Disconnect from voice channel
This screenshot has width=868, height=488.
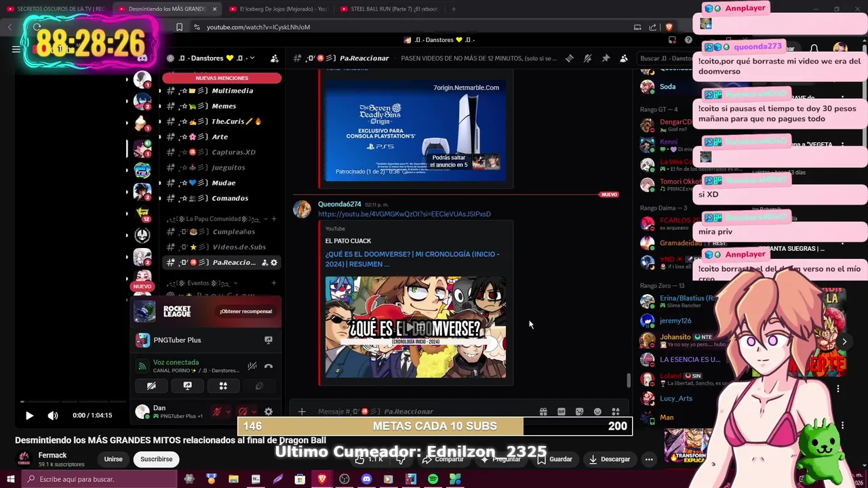pyautogui.click(x=269, y=366)
